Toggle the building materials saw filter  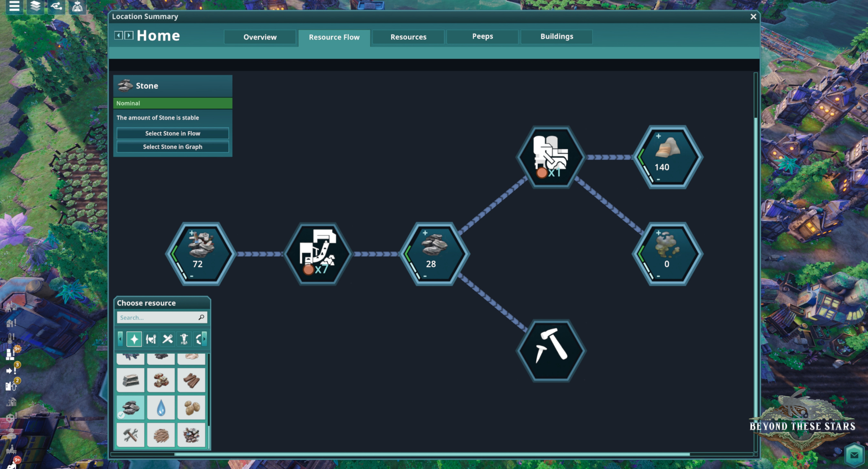168,339
